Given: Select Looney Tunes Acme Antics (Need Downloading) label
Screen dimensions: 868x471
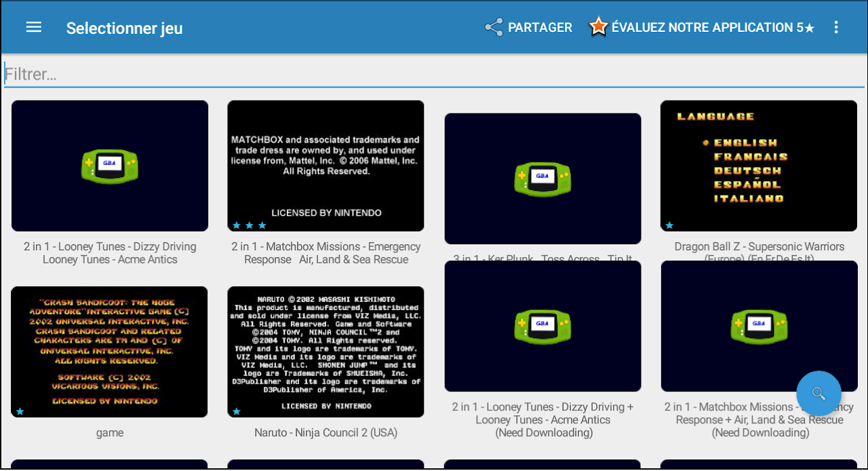Looking at the screenshot, I should (543, 419).
